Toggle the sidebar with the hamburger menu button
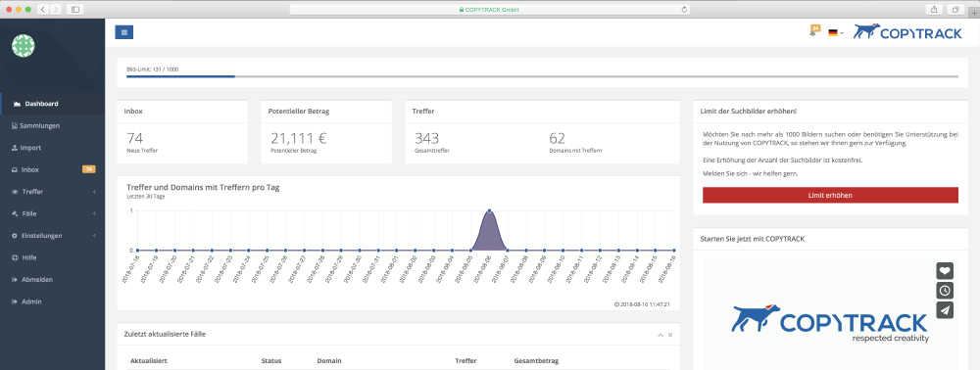980x370 pixels. (x=124, y=32)
